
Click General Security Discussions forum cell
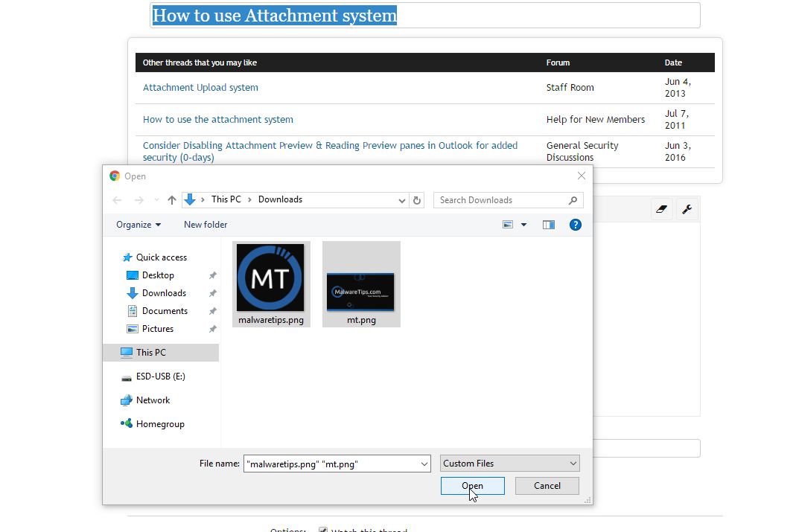pos(582,151)
